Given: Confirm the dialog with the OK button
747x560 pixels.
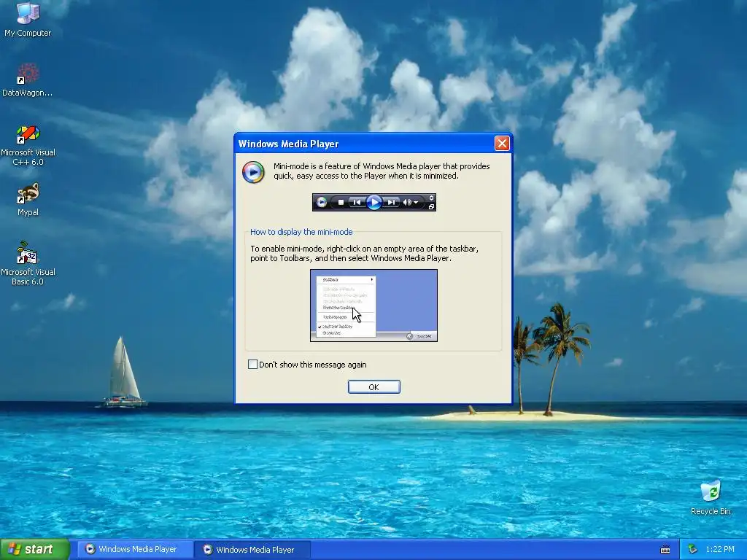Looking at the screenshot, I should (374, 386).
